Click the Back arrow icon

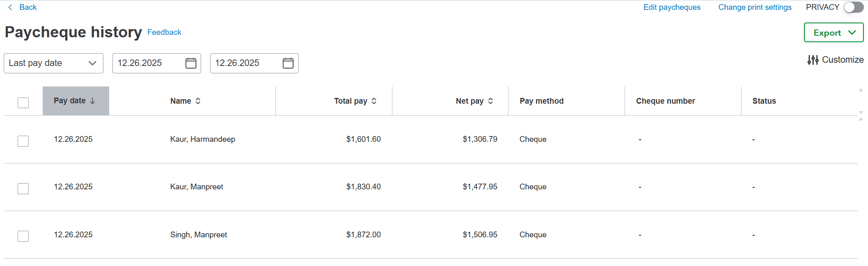tap(10, 7)
